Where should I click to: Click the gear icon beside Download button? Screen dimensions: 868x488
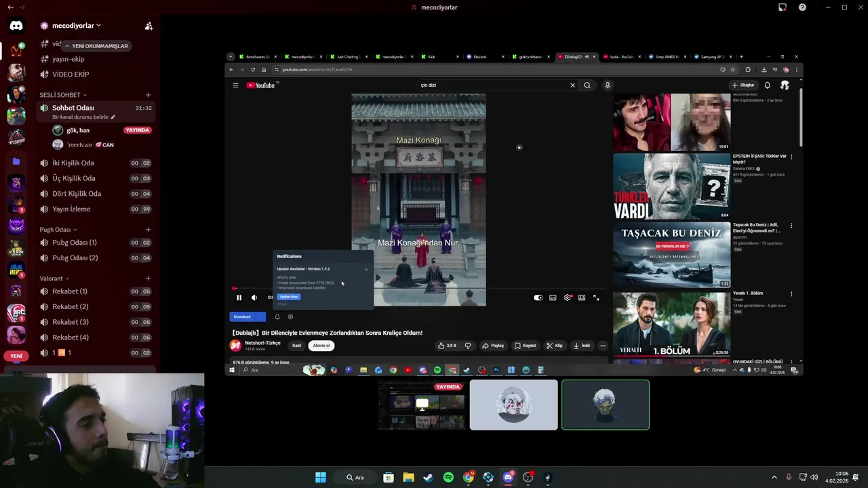tap(290, 317)
